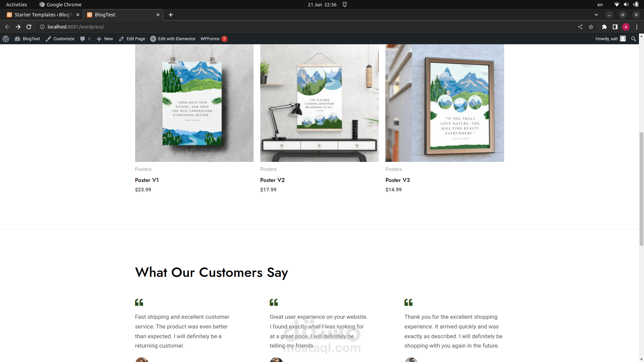Open the New content menu
This screenshot has height=362, width=644.
(x=105, y=39)
